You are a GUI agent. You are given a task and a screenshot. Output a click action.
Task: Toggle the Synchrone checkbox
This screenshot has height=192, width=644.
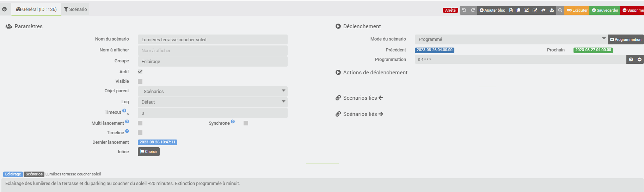246,123
